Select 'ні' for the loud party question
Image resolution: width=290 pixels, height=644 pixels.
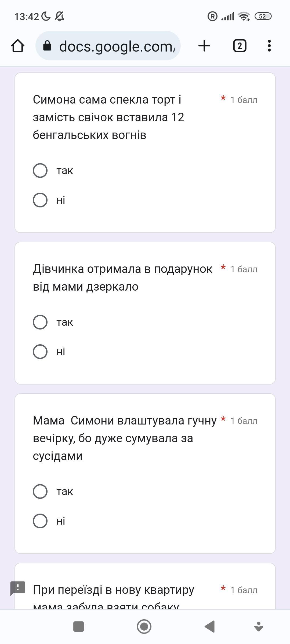[40, 521]
